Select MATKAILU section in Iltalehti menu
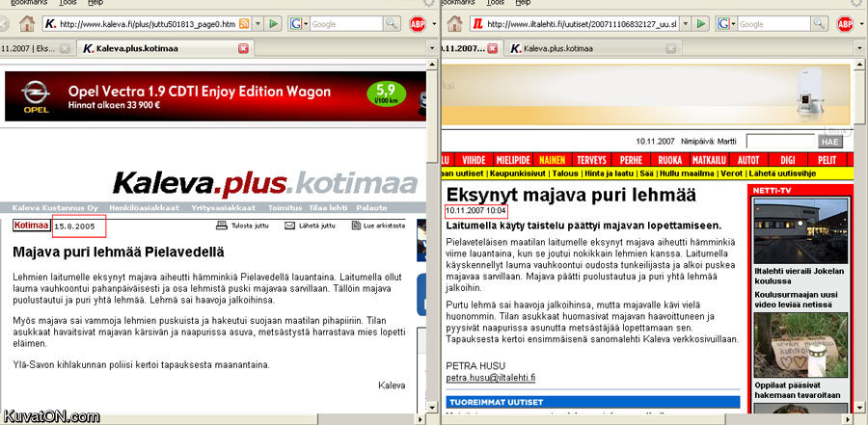 tap(709, 160)
